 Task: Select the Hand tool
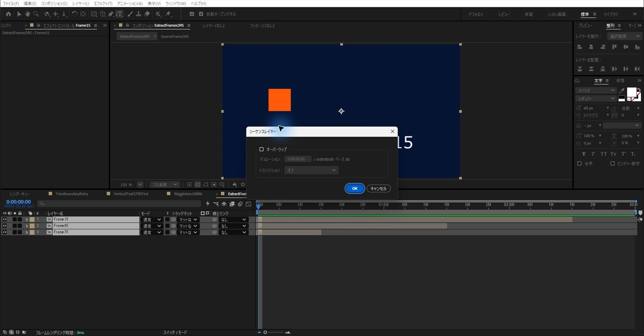[27, 14]
